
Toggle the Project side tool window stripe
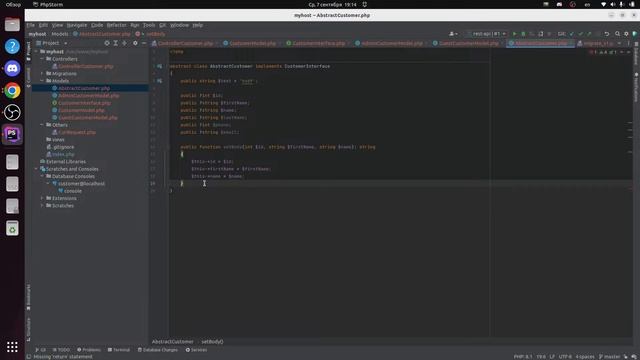click(28, 51)
